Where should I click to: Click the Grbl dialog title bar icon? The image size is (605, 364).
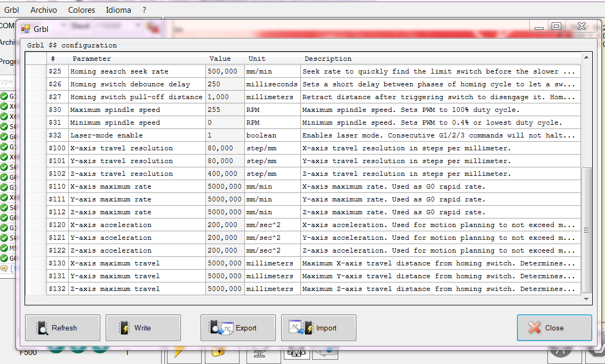[x=26, y=29]
